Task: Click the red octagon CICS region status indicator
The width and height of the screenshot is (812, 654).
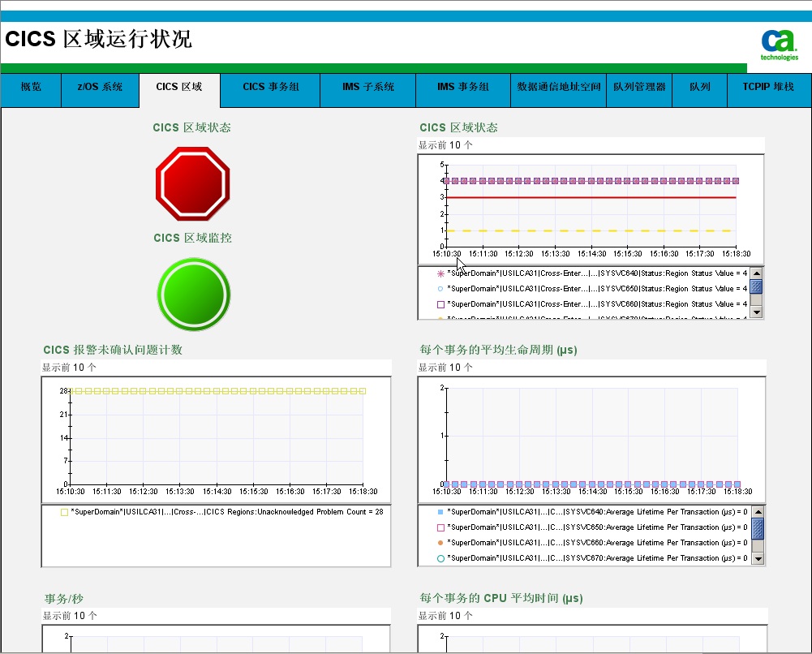Action: click(x=193, y=184)
